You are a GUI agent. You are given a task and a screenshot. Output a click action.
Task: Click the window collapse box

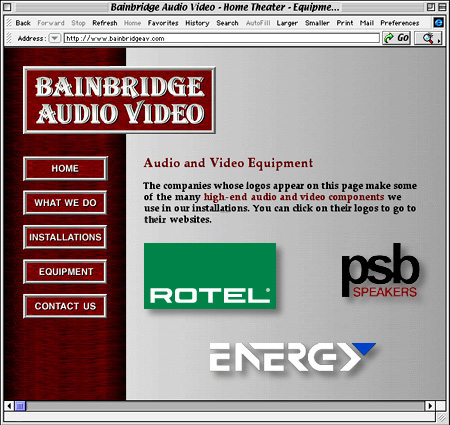pos(442,7)
